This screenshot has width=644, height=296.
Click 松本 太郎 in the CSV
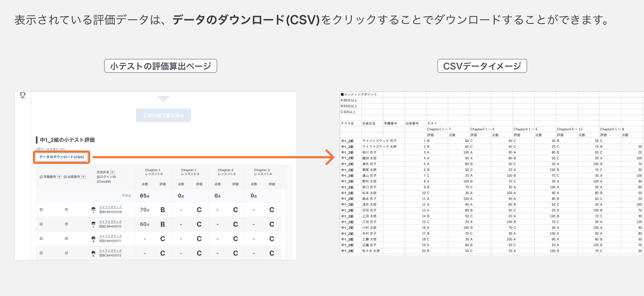click(369, 193)
